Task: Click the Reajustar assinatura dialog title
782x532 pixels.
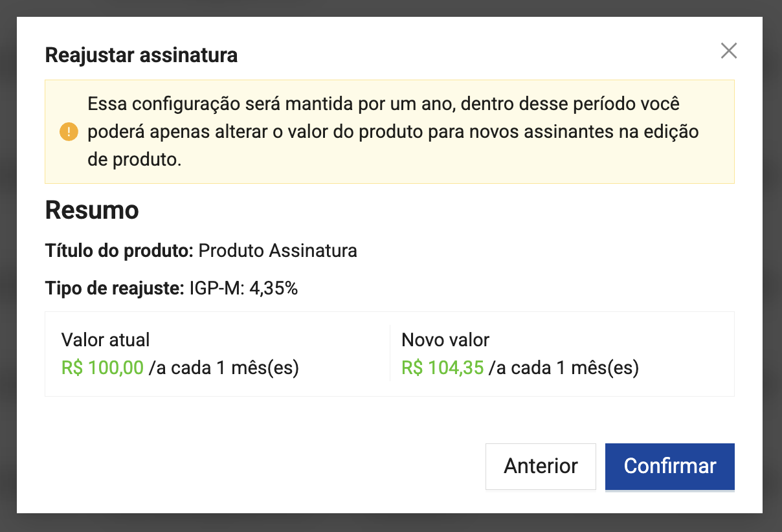Action: (x=141, y=56)
